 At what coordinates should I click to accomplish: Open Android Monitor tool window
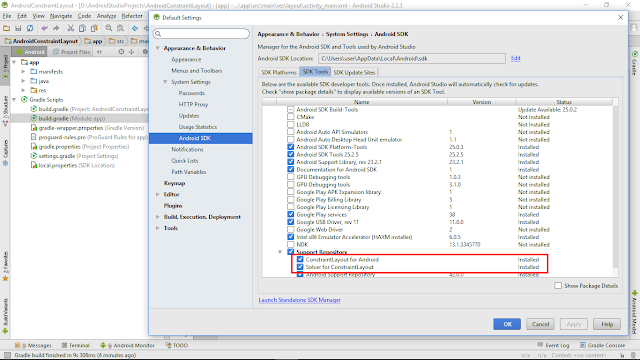(128, 345)
